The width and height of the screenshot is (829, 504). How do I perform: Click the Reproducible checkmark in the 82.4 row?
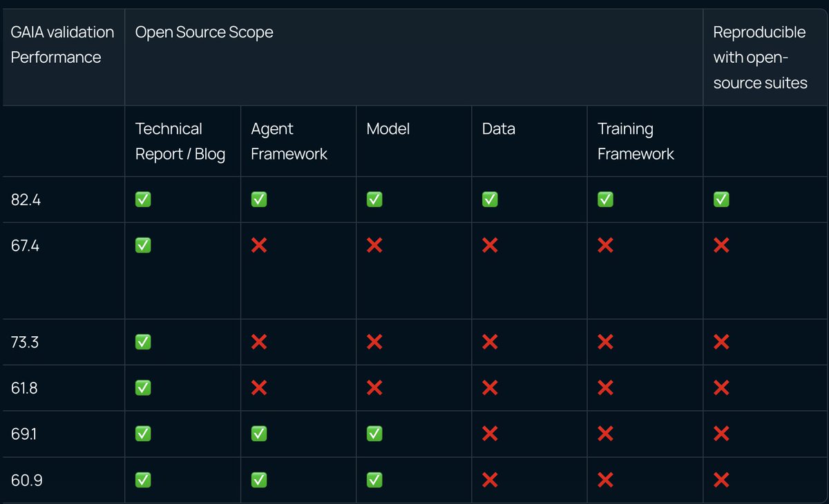(721, 200)
